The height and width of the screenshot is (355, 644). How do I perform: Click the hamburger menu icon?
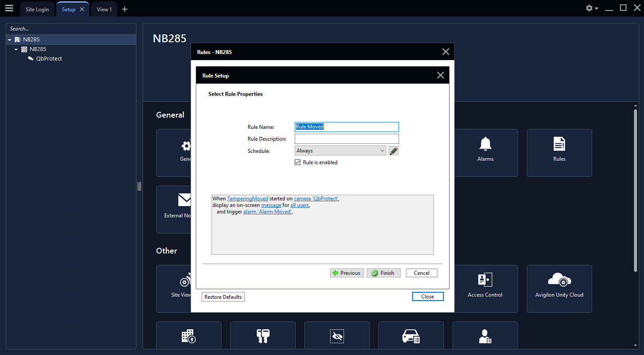pos(9,8)
